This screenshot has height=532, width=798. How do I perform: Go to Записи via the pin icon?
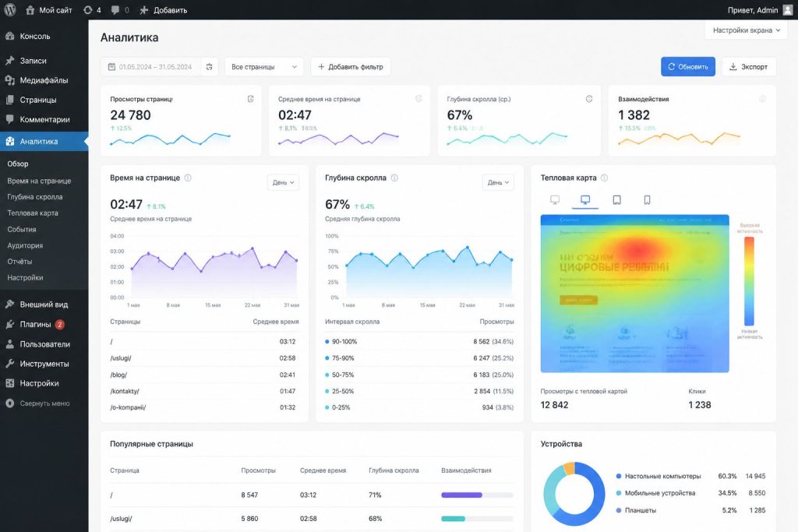click(9, 61)
